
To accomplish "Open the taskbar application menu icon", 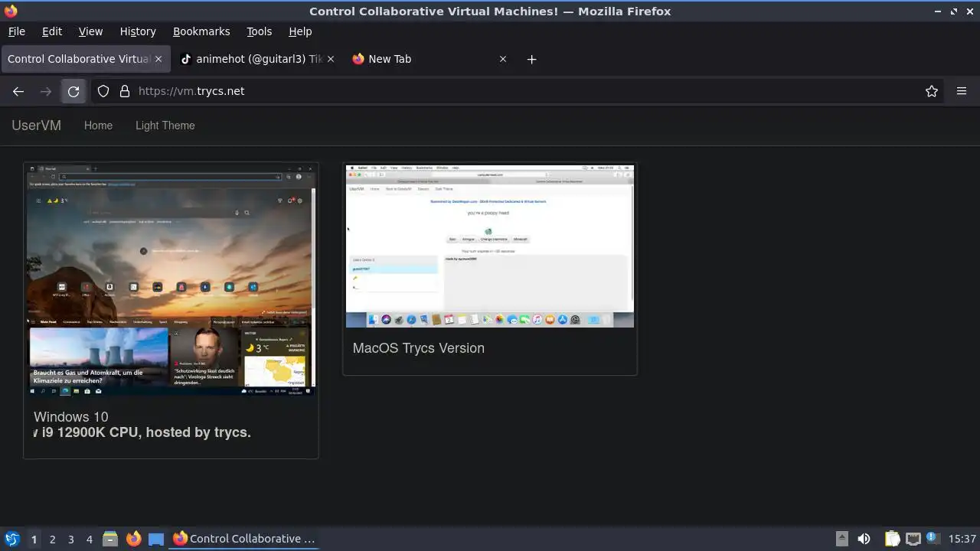I will tap(11, 539).
